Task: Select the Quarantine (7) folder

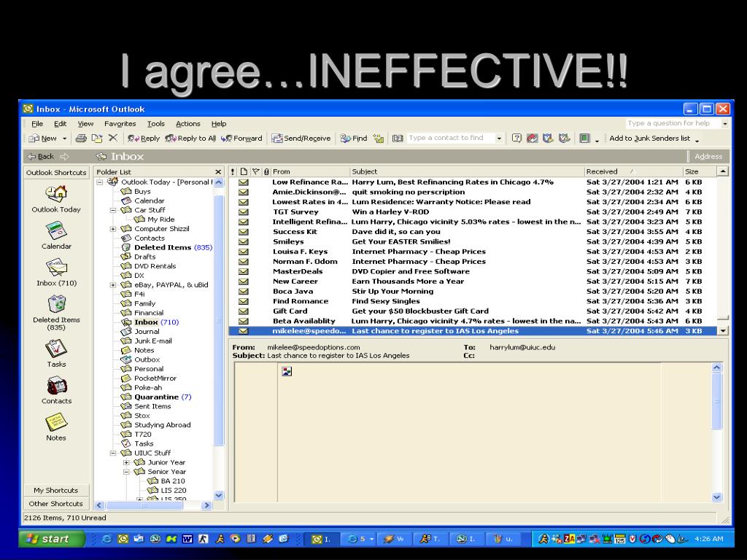Action: tap(156, 397)
